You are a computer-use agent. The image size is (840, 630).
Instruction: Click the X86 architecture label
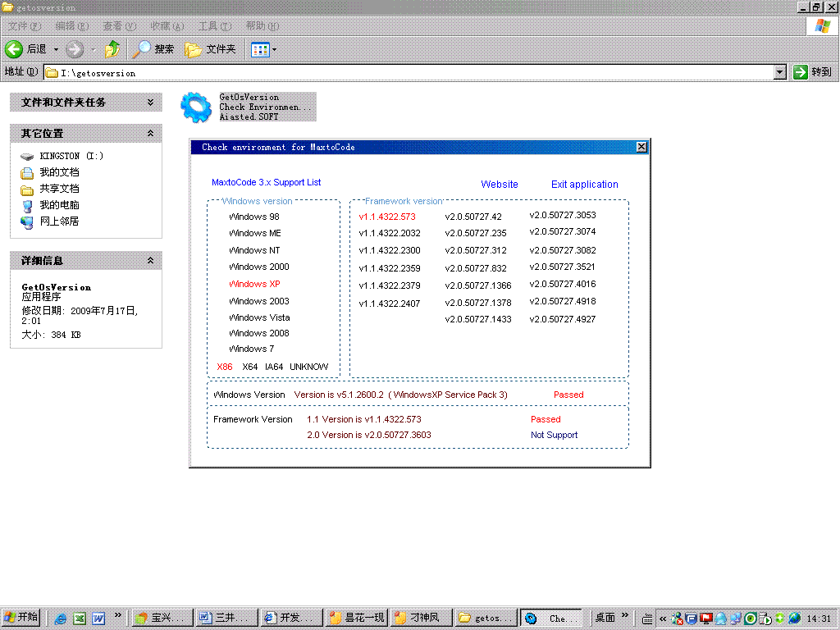[225, 367]
